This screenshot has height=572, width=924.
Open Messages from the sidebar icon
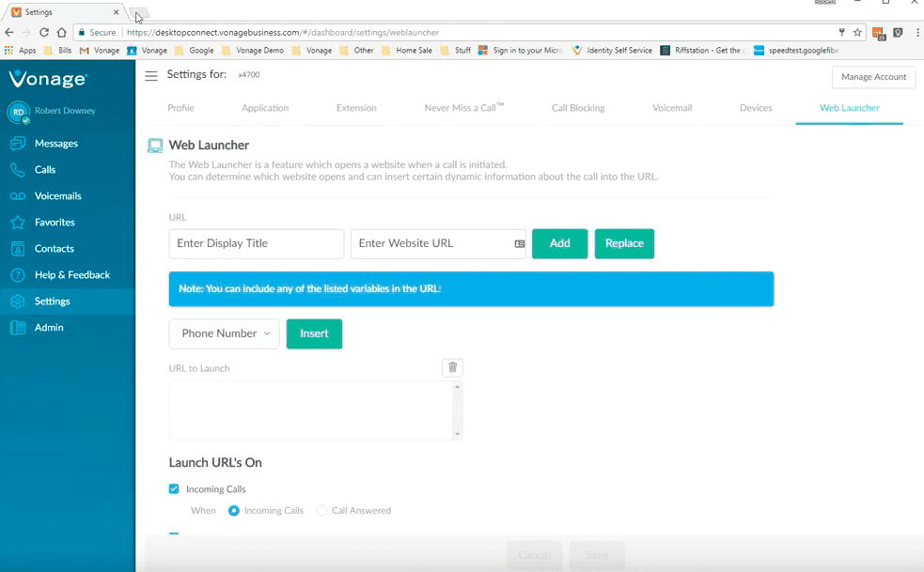point(17,144)
